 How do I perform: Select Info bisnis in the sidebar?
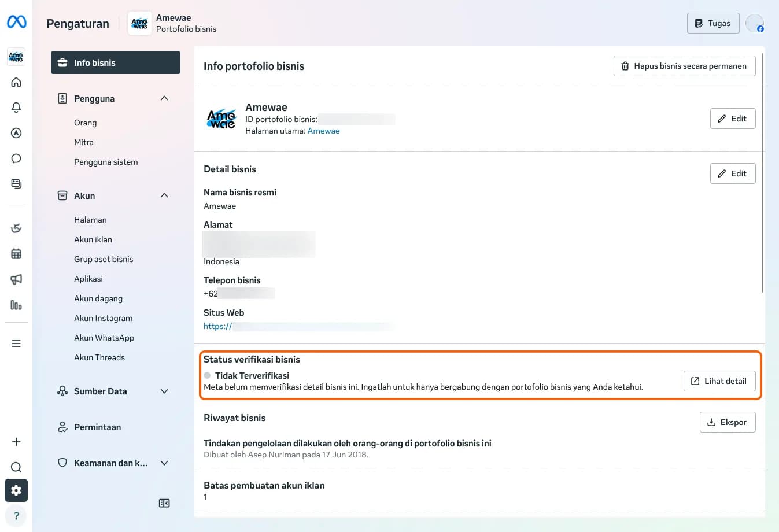point(116,62)
